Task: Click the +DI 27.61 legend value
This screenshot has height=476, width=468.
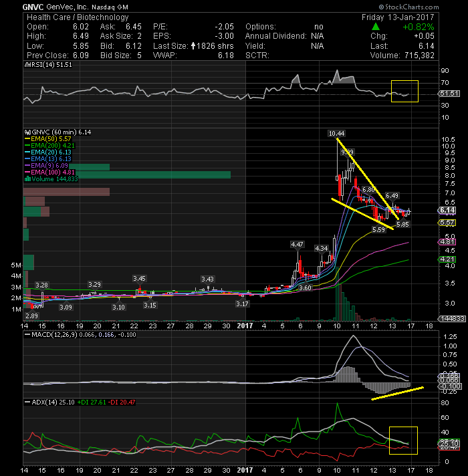Action: pos(92,402)
